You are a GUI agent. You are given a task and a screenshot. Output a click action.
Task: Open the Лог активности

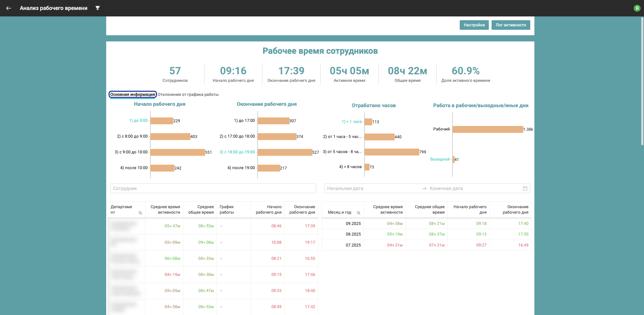pos(510,25)
